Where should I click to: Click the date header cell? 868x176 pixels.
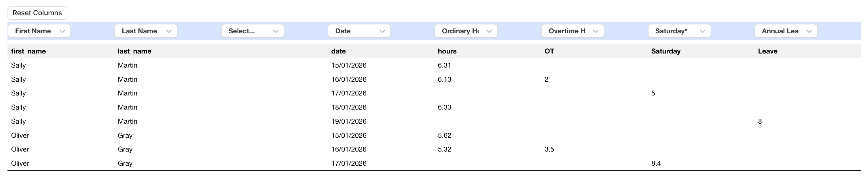[338, 51]
